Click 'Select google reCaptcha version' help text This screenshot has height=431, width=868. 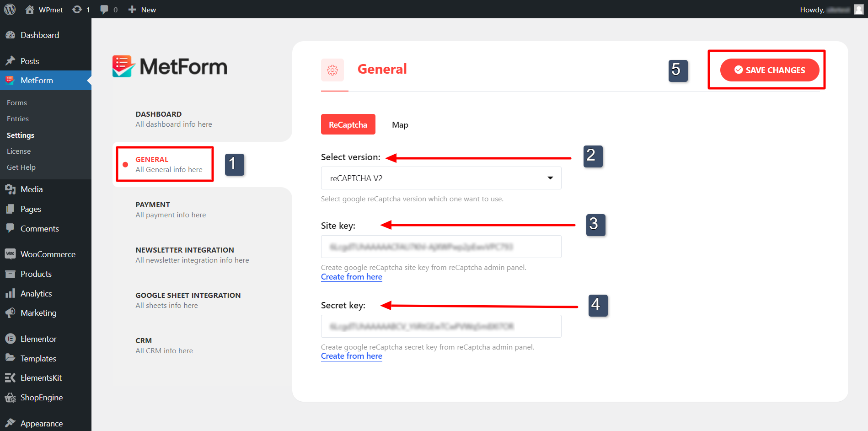pos(412,199)
